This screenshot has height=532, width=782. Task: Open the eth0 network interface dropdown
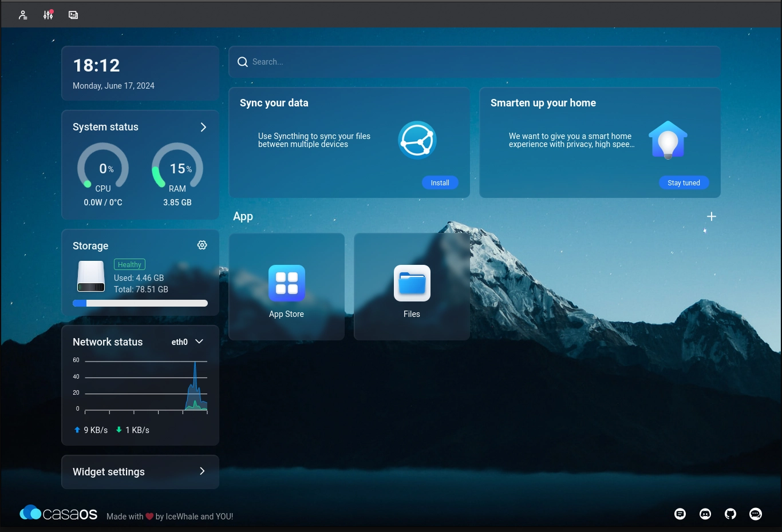coord(188,342)
